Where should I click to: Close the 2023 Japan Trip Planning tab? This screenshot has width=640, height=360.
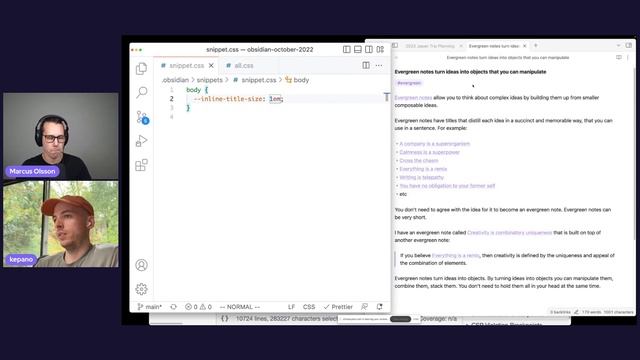[461, 46]
